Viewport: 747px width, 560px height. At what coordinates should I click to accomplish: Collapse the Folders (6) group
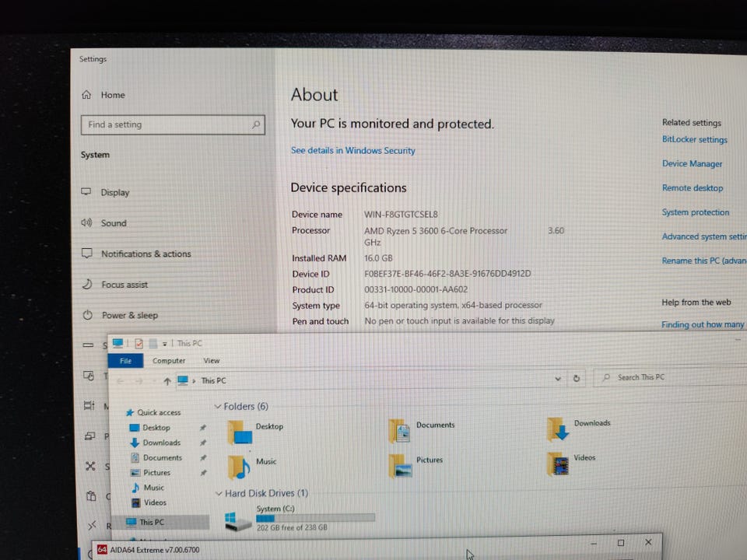point(218,406)
